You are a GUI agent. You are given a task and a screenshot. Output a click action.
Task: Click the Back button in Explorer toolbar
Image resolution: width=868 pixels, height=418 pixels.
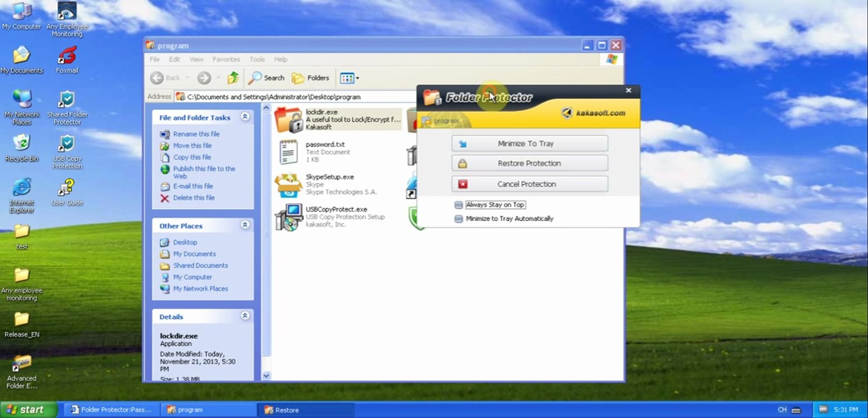[166, 78]
